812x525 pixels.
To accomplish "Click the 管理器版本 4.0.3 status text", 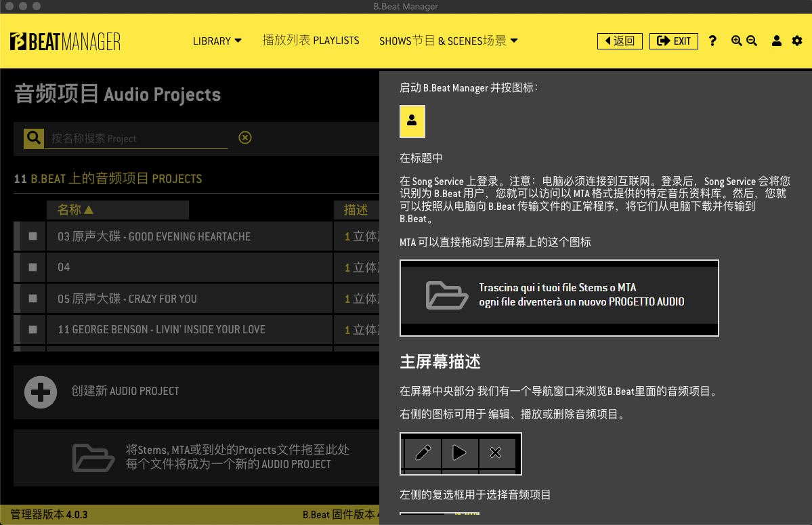I will tap(49, 515).
